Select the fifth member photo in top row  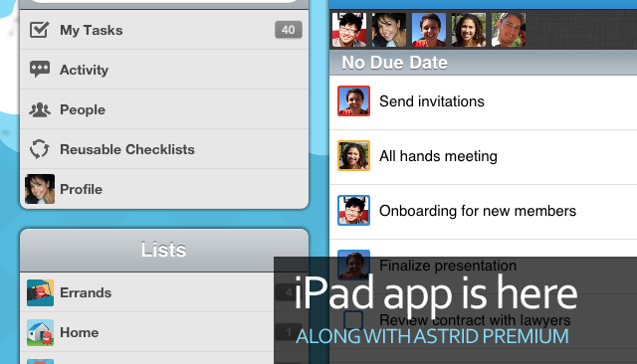point(509,30)
